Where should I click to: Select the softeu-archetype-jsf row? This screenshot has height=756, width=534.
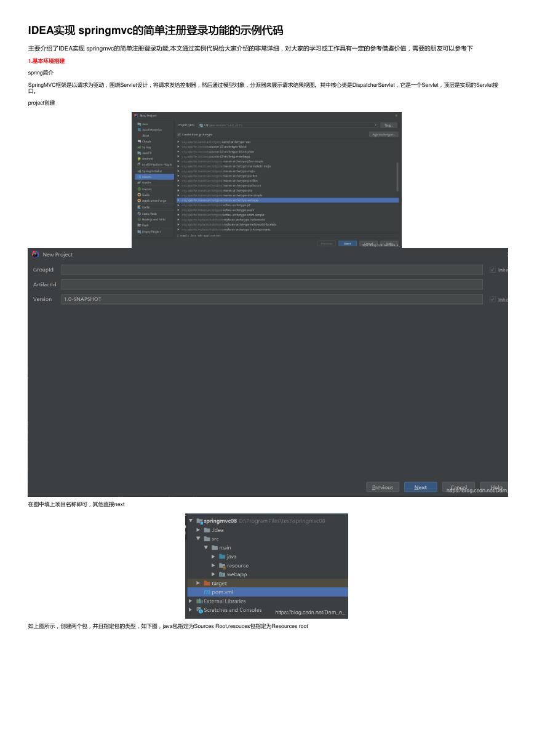pos(288,205)
